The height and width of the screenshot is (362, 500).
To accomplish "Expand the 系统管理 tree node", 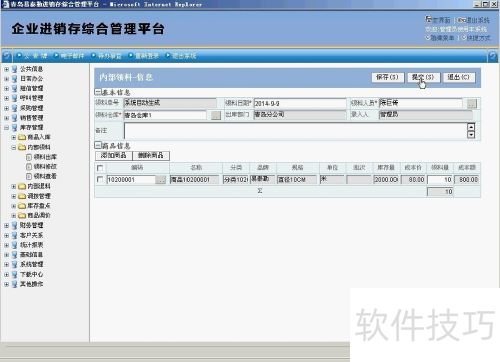I will 7,265.
